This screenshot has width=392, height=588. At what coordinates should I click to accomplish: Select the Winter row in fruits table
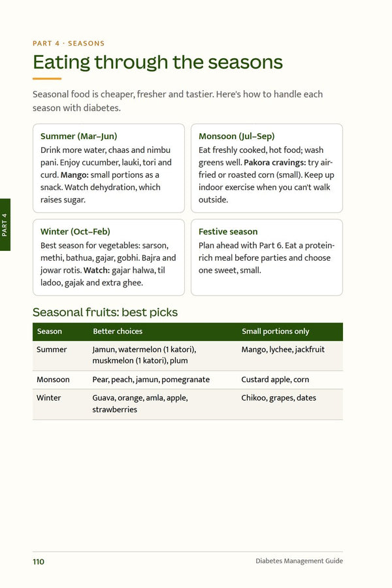188,404
